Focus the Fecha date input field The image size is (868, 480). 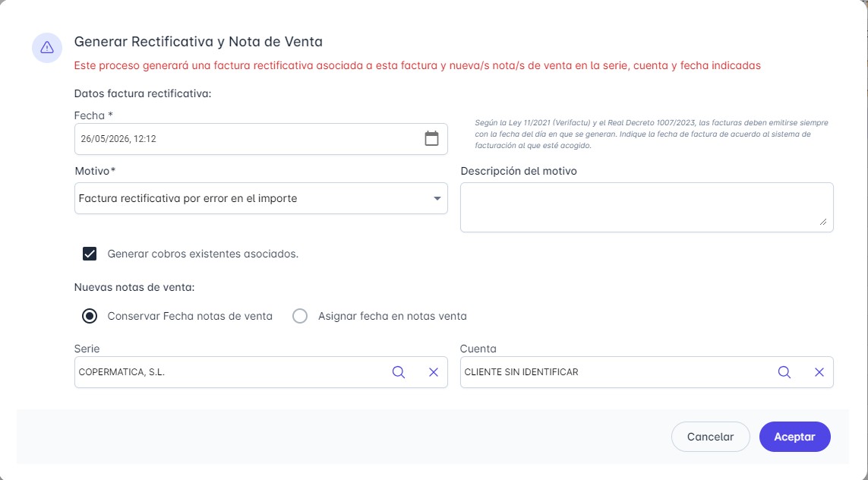click(x=260, y=139)
